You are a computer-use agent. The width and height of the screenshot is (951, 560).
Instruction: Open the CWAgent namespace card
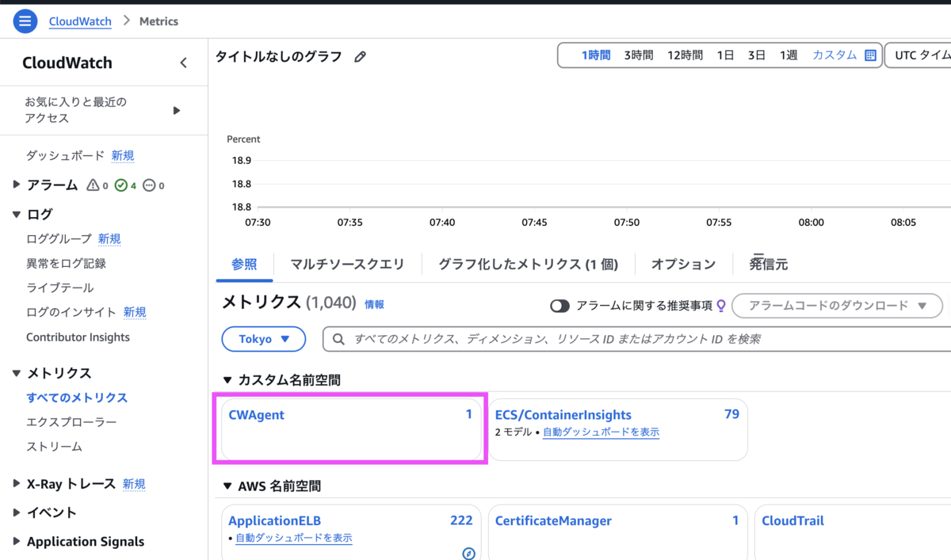[x=350, y=429]
